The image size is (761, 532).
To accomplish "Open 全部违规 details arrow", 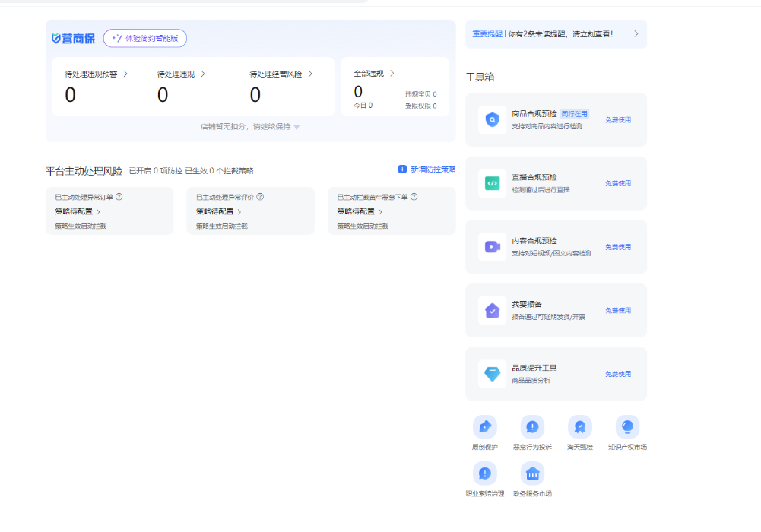I will (392, 74).
